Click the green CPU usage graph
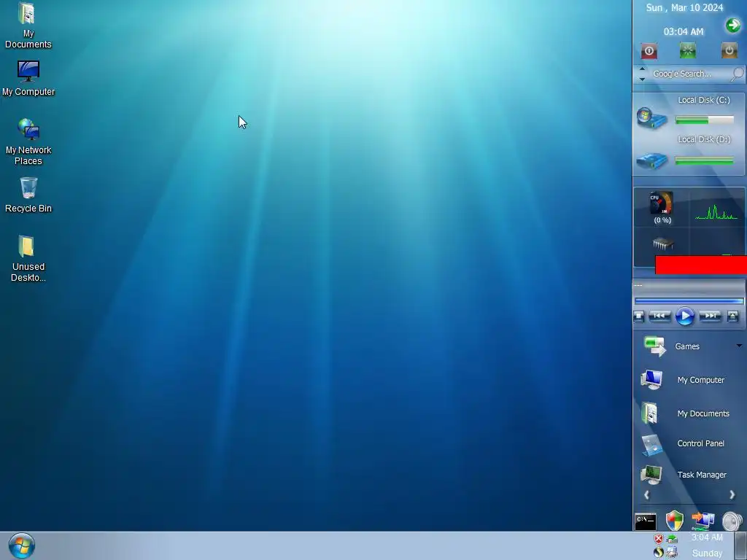Image resolution: width=747 pixels, height=560 pixels. [716, 212]
